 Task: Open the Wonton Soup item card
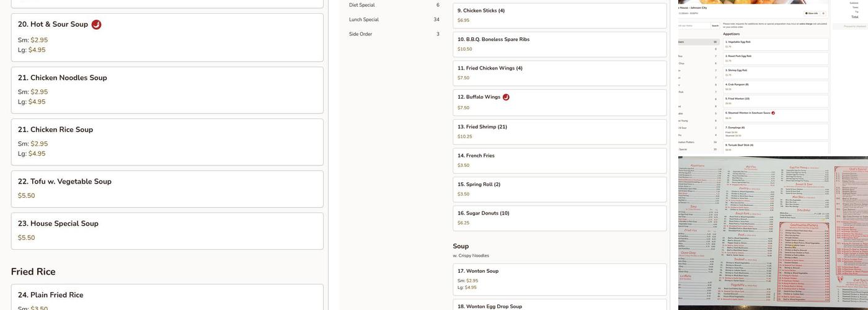coord(559,279)
